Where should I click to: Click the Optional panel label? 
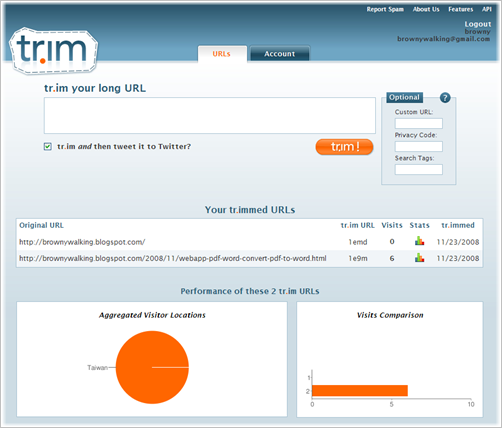coord(405,97)
